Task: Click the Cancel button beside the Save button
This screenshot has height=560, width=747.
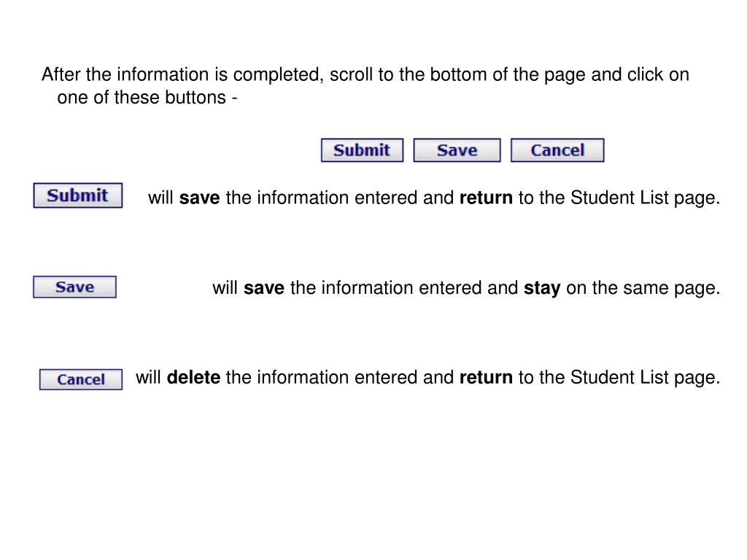Action: [x=557, y=150]
